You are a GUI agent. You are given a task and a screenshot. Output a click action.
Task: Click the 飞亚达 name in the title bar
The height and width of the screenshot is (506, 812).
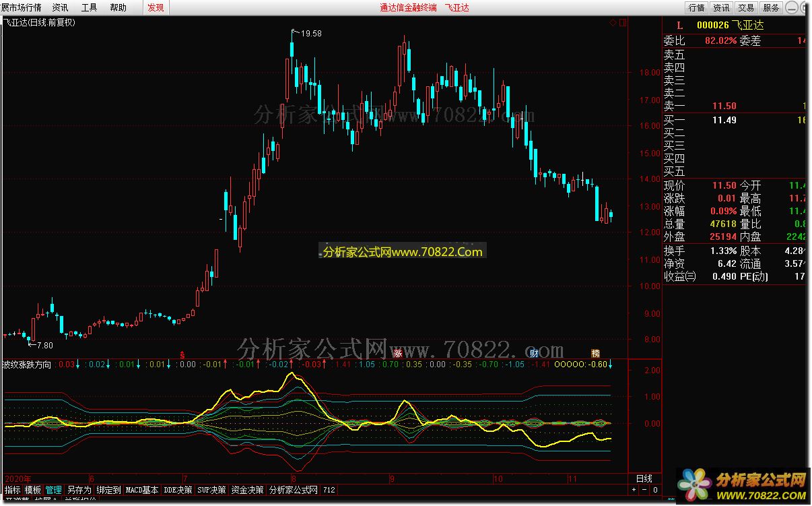coord(457,7)
